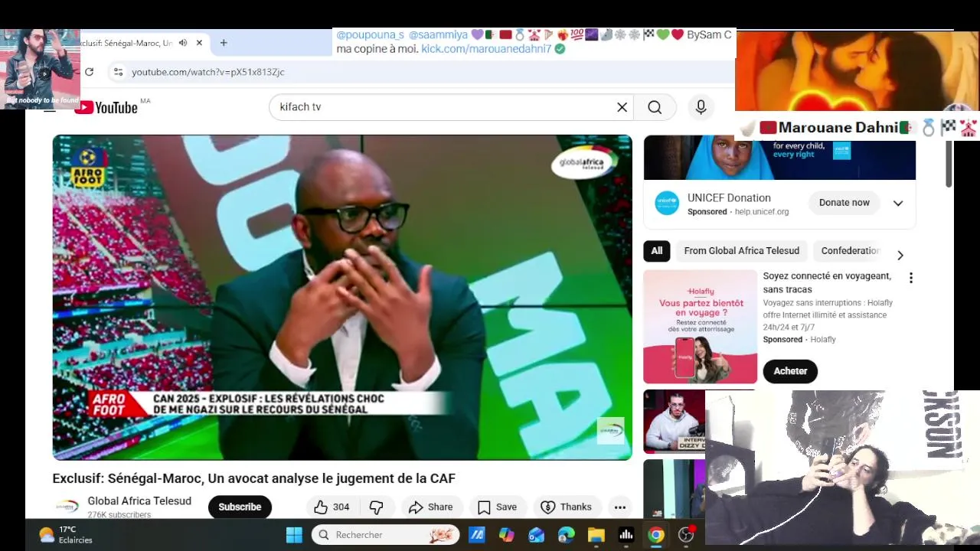
Task: Click the kick.com/marouanedahni7 link in overlay
Action: coord(486,49)
